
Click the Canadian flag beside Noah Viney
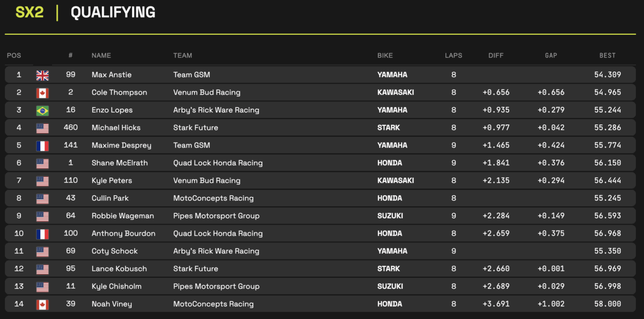coord(42,304)
